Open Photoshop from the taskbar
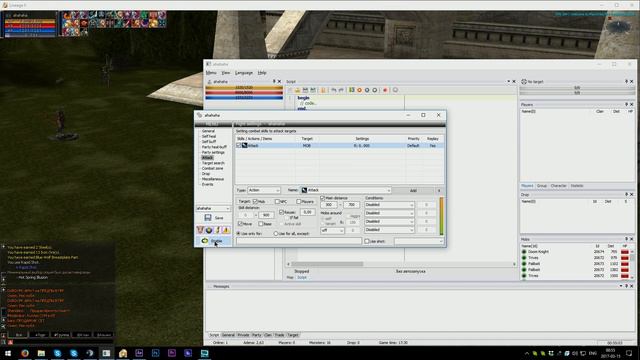Image resolution: width=640 pixels, height=360 pixels. click(x=156, y=353)
